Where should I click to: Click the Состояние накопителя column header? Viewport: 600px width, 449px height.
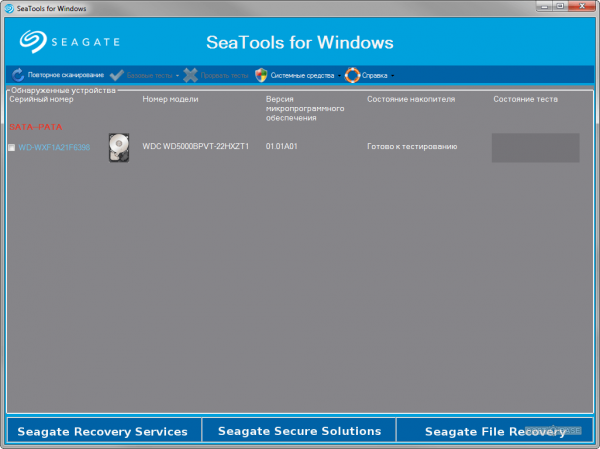click(x=411, y=99)
